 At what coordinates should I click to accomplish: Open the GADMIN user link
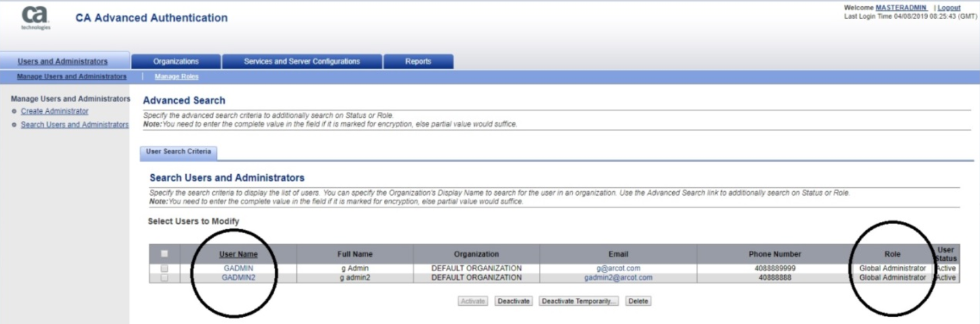[x=238, y=268]
